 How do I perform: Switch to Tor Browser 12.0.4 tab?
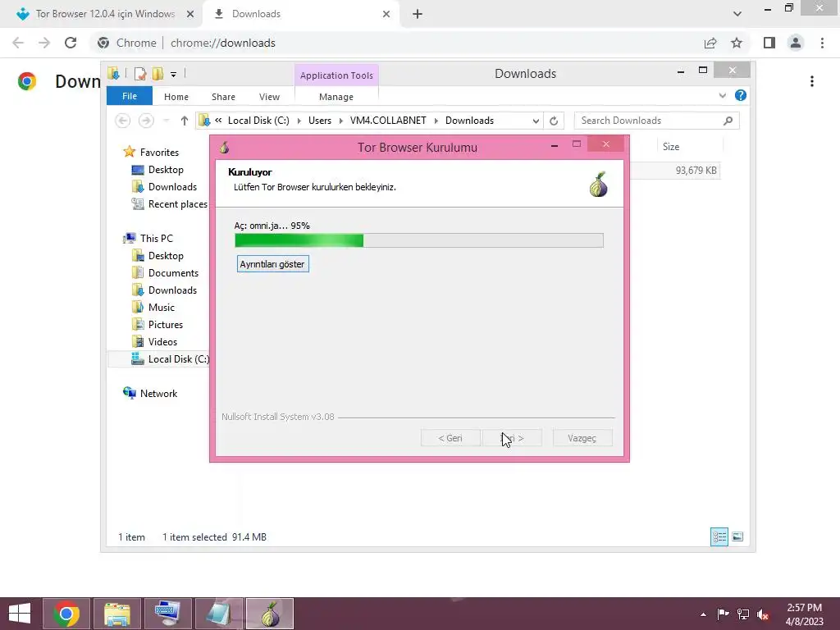pos(105,14)
